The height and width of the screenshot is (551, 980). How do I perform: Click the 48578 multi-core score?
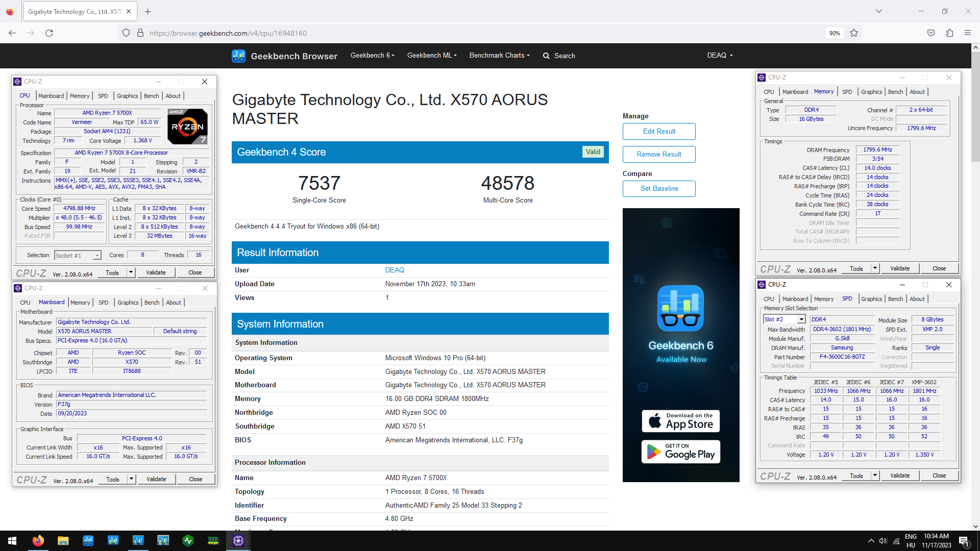pos(508,183)
